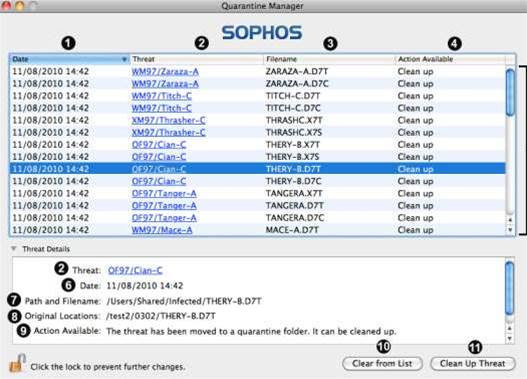Select the TANGERA.X7T filename cell
Image resolution: width=527 pixels, height=379 pixels.
click(x=294, y=194)
